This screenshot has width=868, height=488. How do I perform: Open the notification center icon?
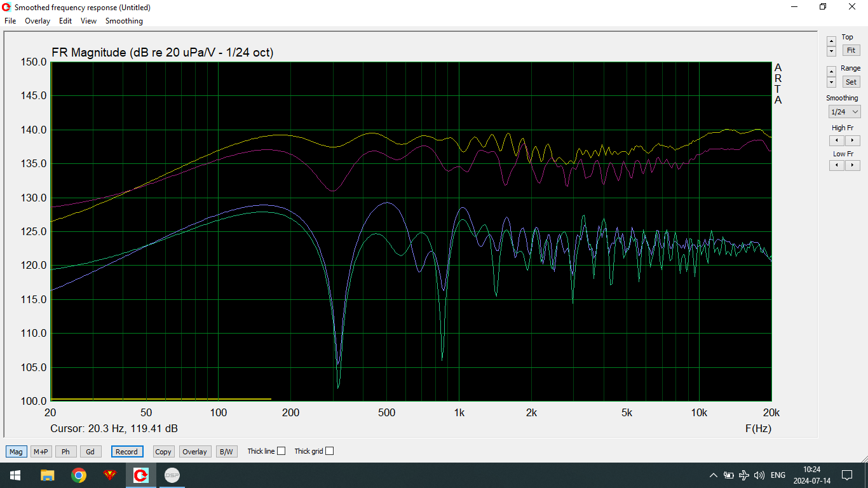coord(847,475)
